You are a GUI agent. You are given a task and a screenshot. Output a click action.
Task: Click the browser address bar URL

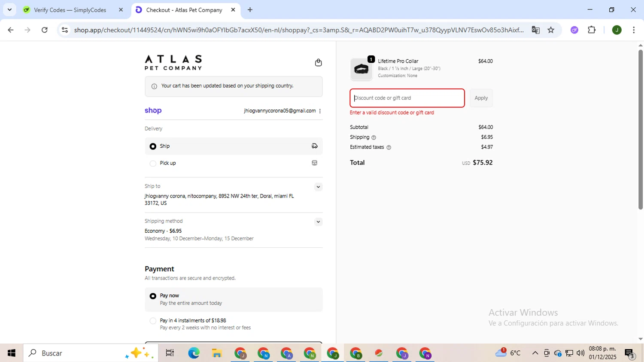coord(298,30)
